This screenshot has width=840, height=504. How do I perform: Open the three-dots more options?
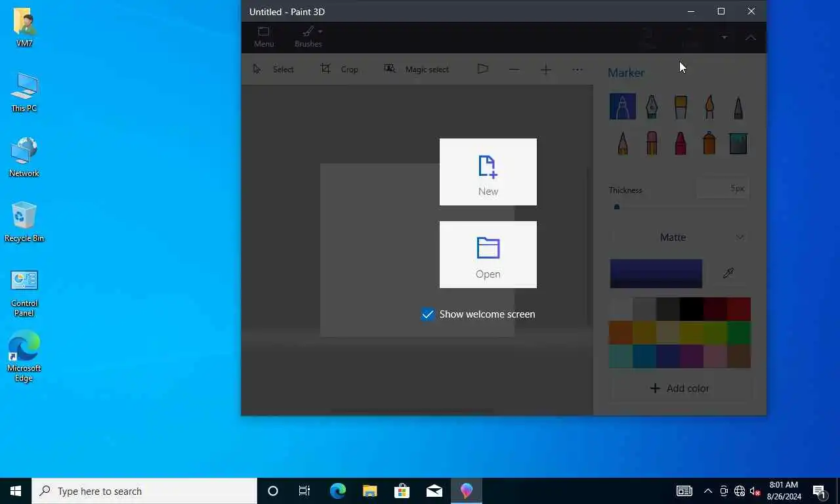point(577,70)
